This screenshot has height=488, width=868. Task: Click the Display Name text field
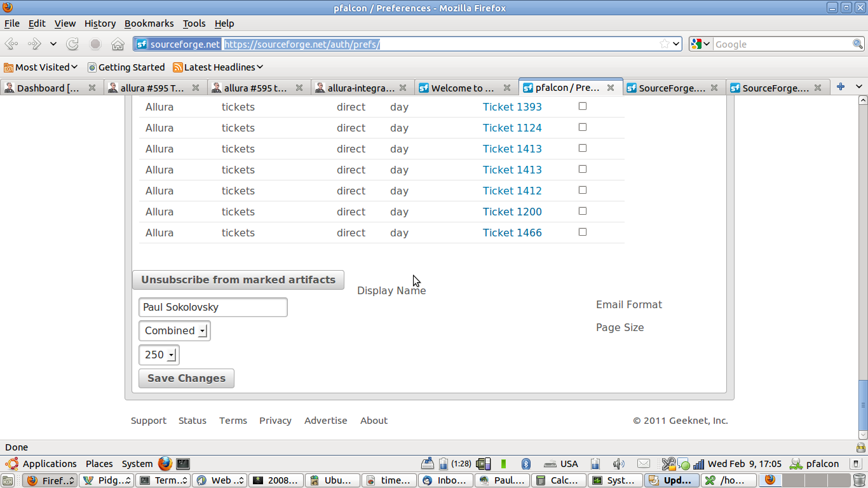(213, 308)
